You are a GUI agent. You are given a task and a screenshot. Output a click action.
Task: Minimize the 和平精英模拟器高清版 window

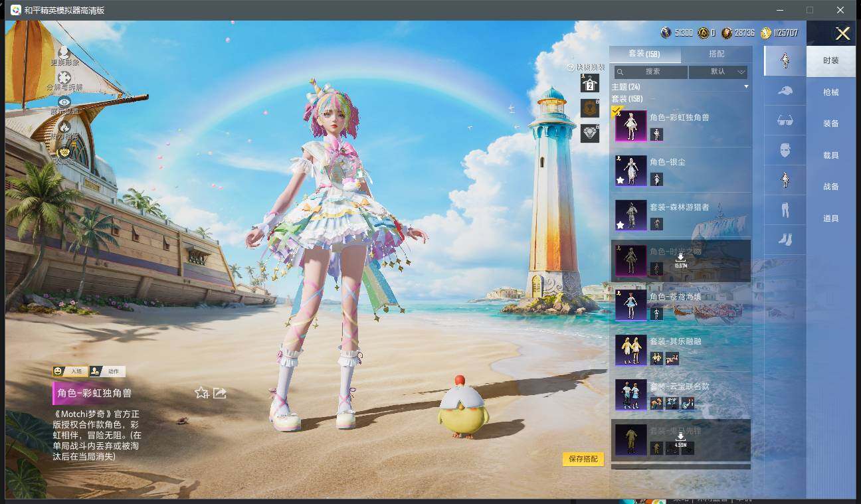click(779, 10)
